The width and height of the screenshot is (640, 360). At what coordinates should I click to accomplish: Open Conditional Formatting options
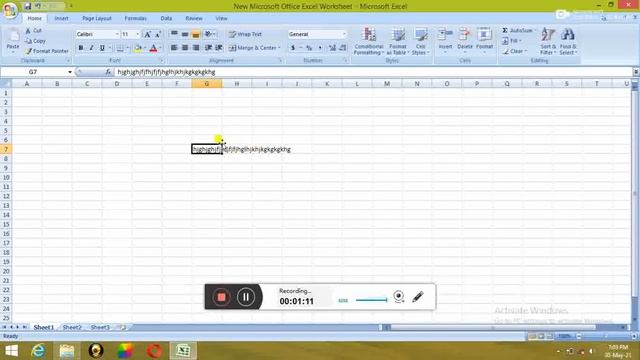[369, 41]
